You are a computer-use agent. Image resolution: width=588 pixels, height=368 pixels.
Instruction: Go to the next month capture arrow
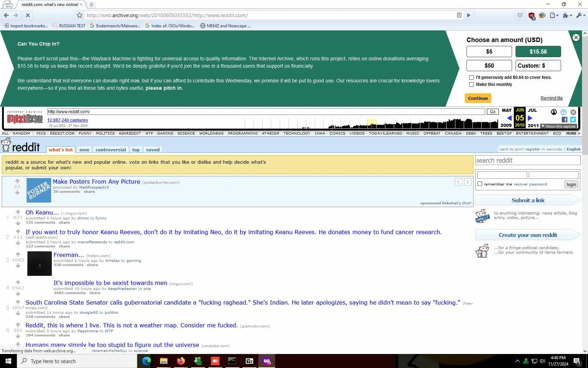[530, 118]
